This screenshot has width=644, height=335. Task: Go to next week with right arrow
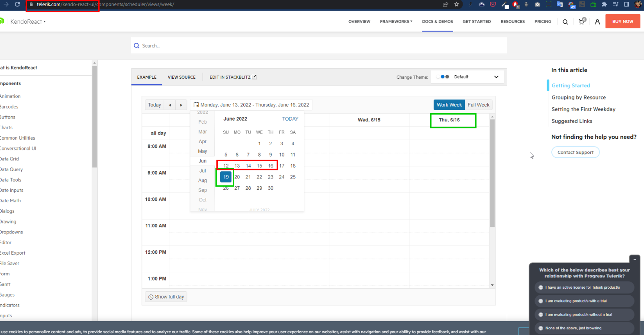181,105
